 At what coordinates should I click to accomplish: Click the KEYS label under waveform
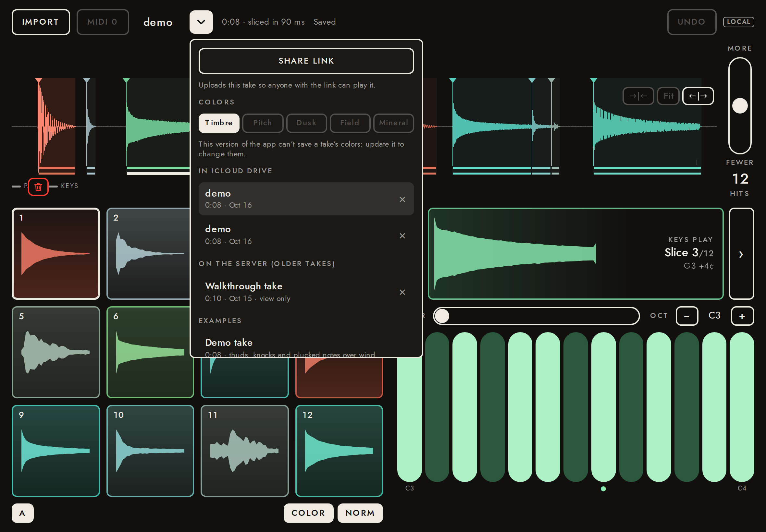(69, 186)
